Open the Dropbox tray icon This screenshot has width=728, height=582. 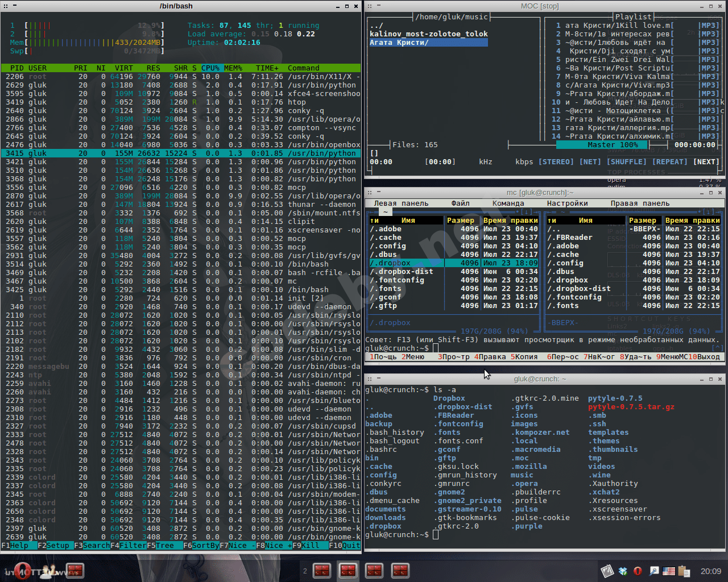click(623, 571)
